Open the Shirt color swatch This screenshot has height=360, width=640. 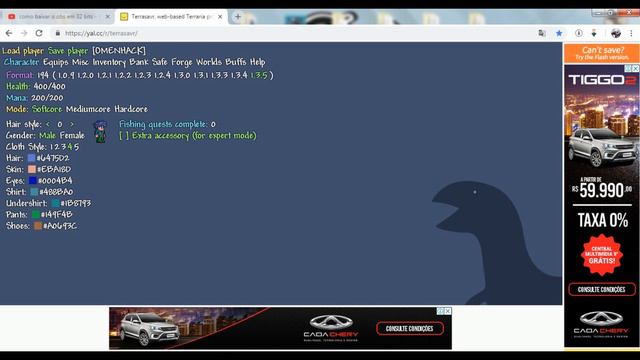[x=34, y=192]
